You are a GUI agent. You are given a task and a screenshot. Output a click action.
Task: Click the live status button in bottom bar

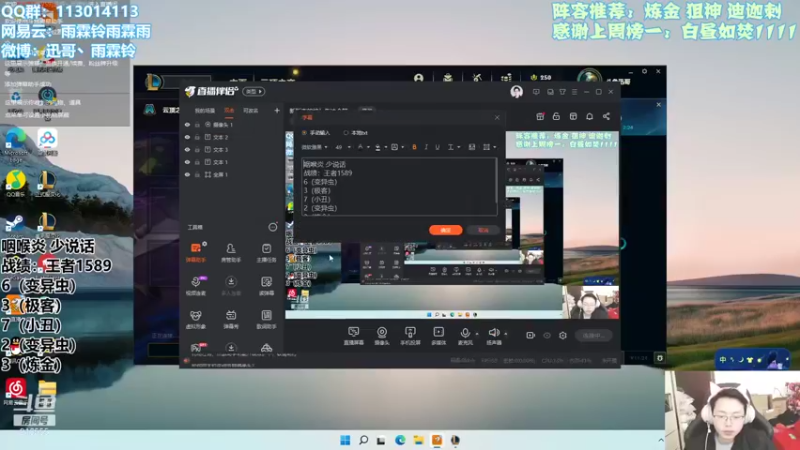point(593,335)
